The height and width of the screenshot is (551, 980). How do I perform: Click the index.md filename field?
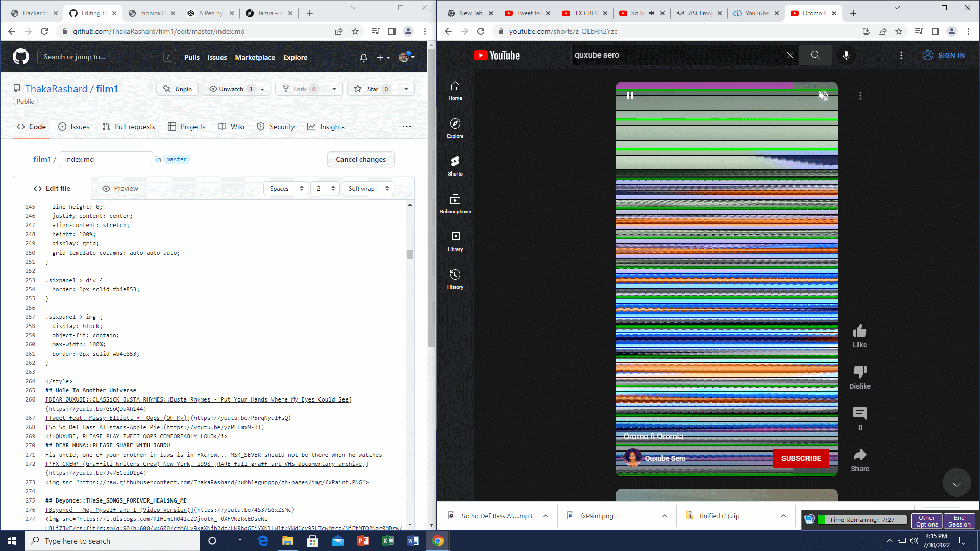point(106,159)
